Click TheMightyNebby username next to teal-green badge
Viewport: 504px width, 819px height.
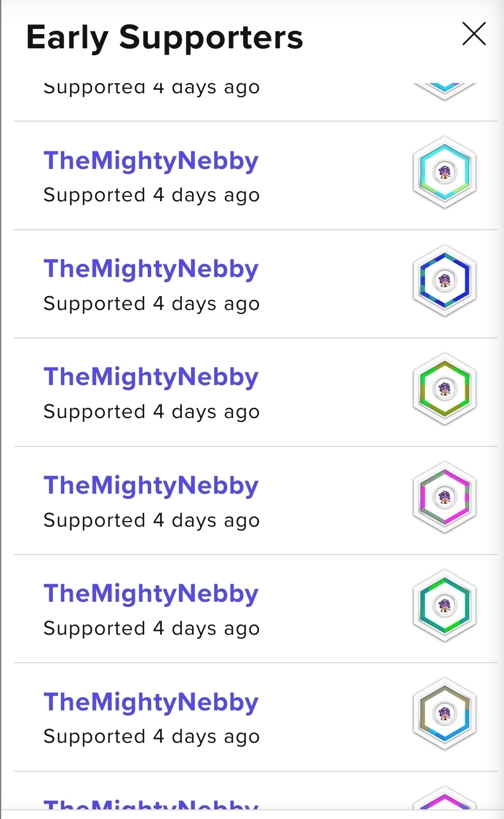coord(151,594)
